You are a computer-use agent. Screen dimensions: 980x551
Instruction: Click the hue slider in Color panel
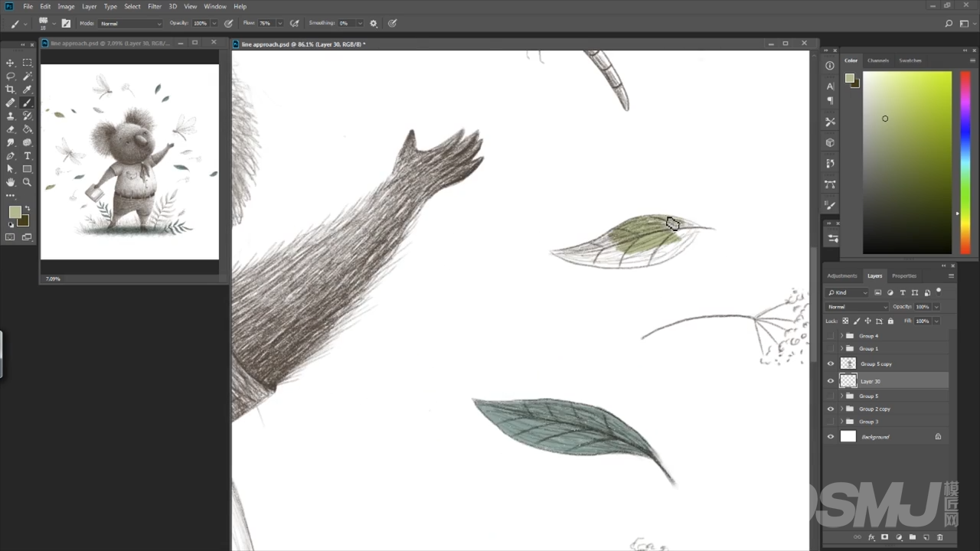(x=965, y=162)
